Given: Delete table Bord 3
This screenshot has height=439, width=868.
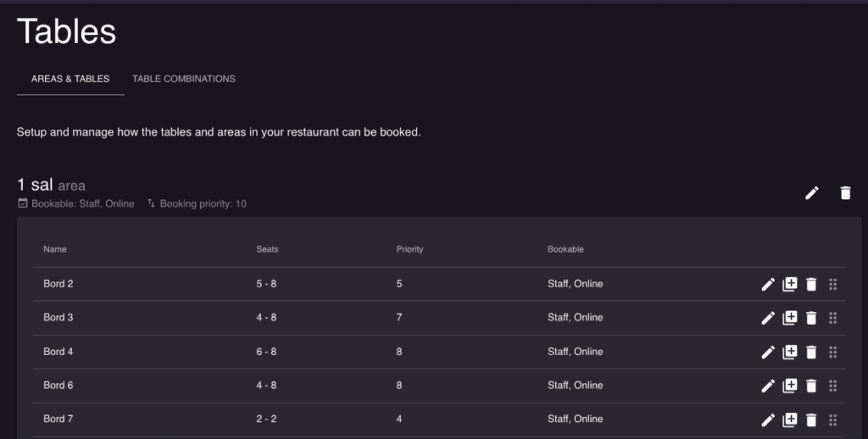Looking at the screenshot, I should 811,318.
